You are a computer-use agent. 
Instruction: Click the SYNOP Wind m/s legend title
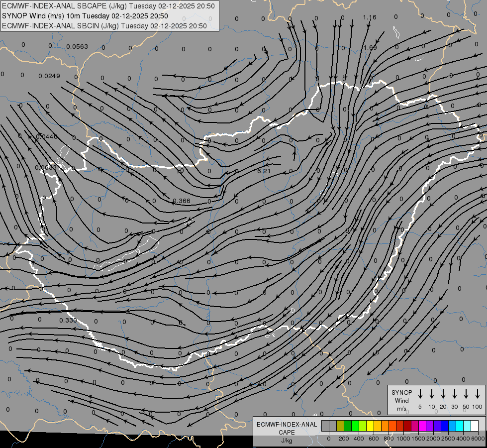(x=401, y=400)
